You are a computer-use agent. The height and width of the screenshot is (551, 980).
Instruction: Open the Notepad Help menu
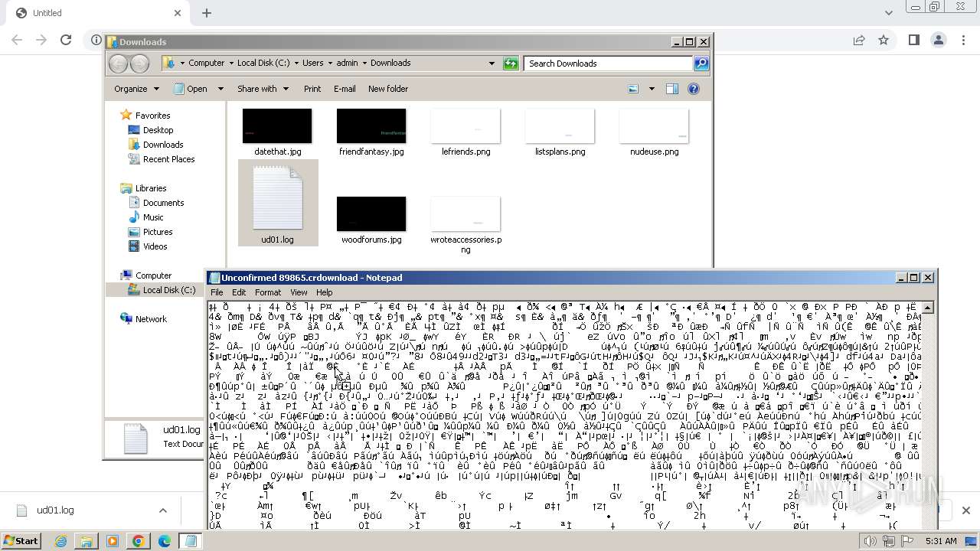pos(324,292)
